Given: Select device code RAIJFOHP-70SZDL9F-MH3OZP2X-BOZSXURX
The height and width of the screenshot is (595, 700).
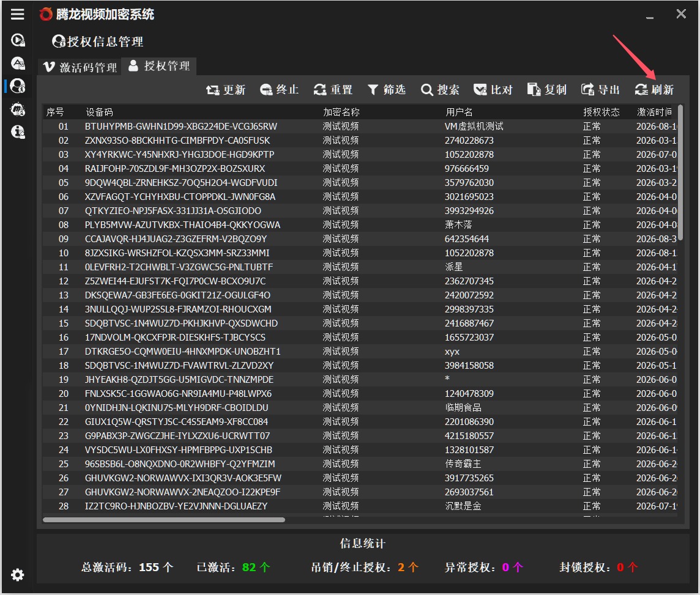Looking at the screenshot, I should (175, 169).
